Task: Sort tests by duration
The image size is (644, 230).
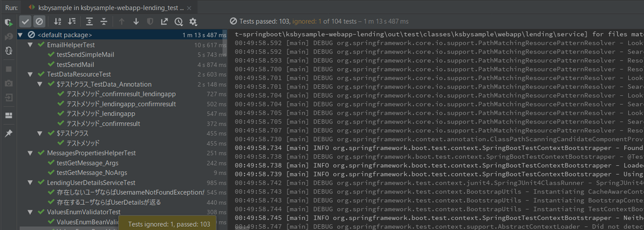Action: (x=72, y=21)
